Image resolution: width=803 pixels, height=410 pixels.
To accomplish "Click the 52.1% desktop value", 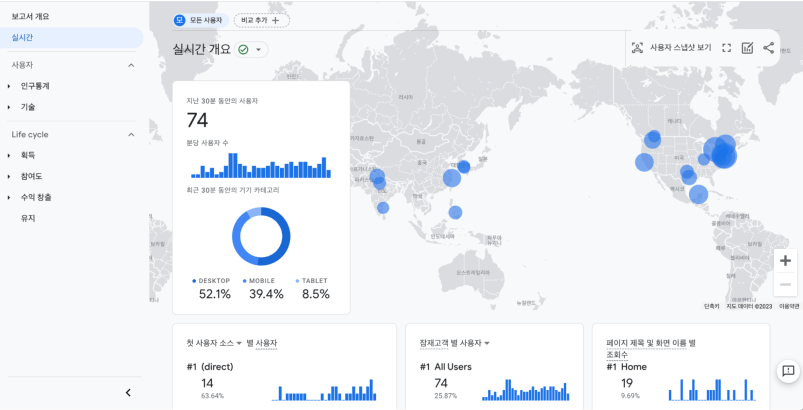I will coord(215,294).
